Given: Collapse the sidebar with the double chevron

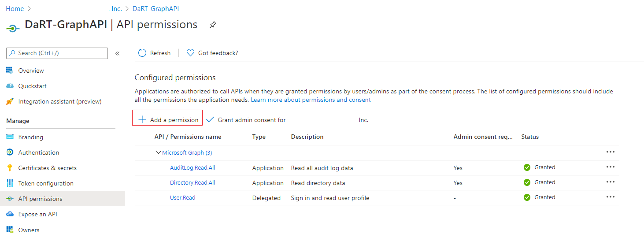Looking at the screenshot, I should click(118, 53).
